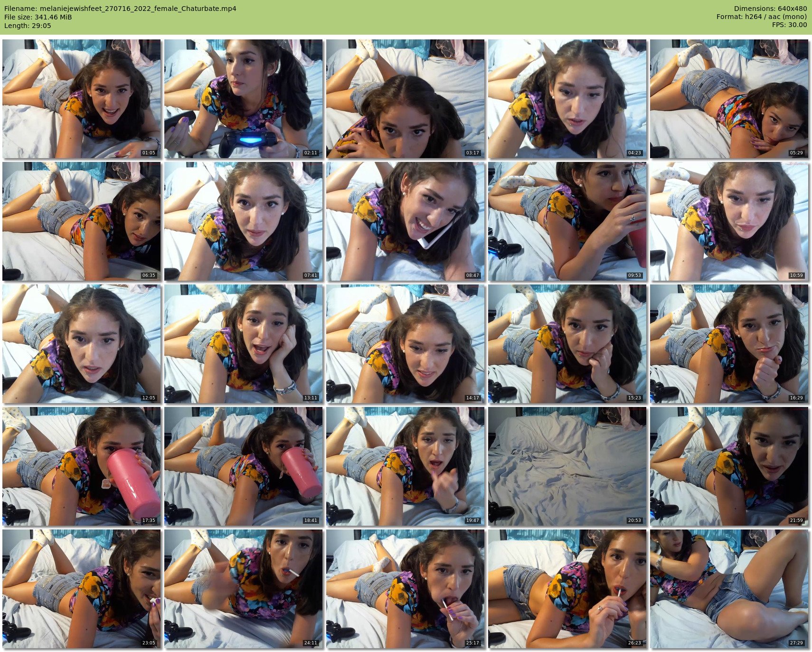Select the 'FPS: 30.00' text
The width and height of the screenshot is (812, 652).
click(790, 26)
